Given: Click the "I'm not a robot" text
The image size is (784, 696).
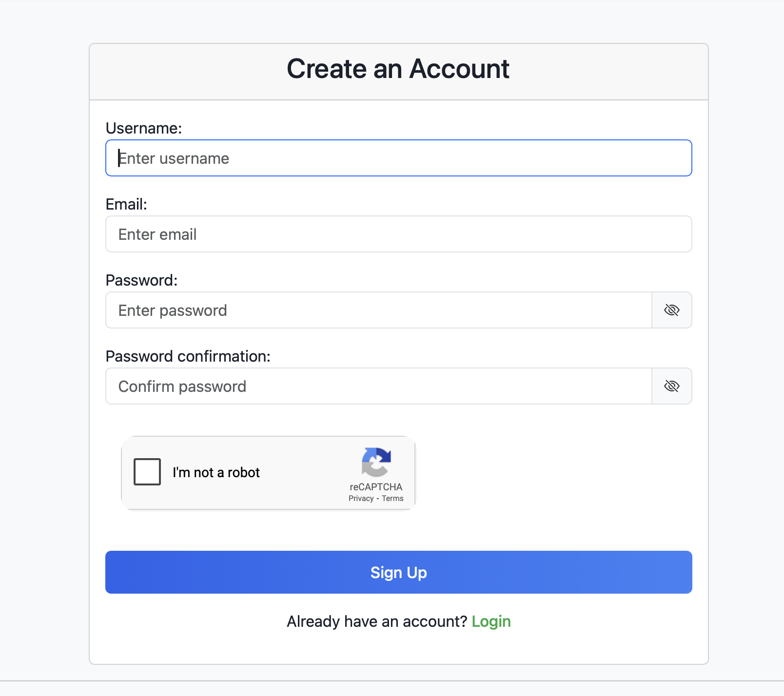Looking at the screenshot, I should (x=216, y=472).
